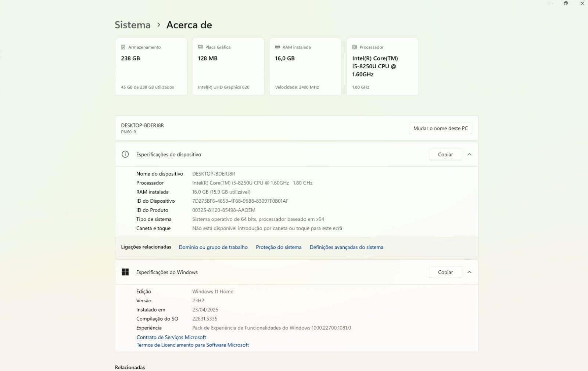This screenshot has width=588, height=371.
Task: Open the RAM instalada 16,0 GB card
Action: [x=305, y=67]
